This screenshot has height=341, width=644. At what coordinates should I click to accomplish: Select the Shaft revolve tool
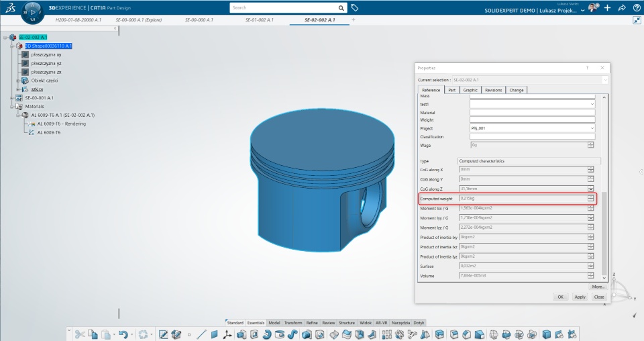(267, 334)
